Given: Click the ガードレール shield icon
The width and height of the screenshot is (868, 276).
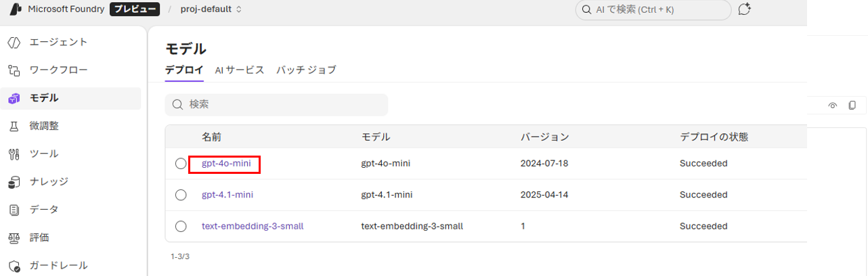Looking at the screenshot, I should coord(14,266).
